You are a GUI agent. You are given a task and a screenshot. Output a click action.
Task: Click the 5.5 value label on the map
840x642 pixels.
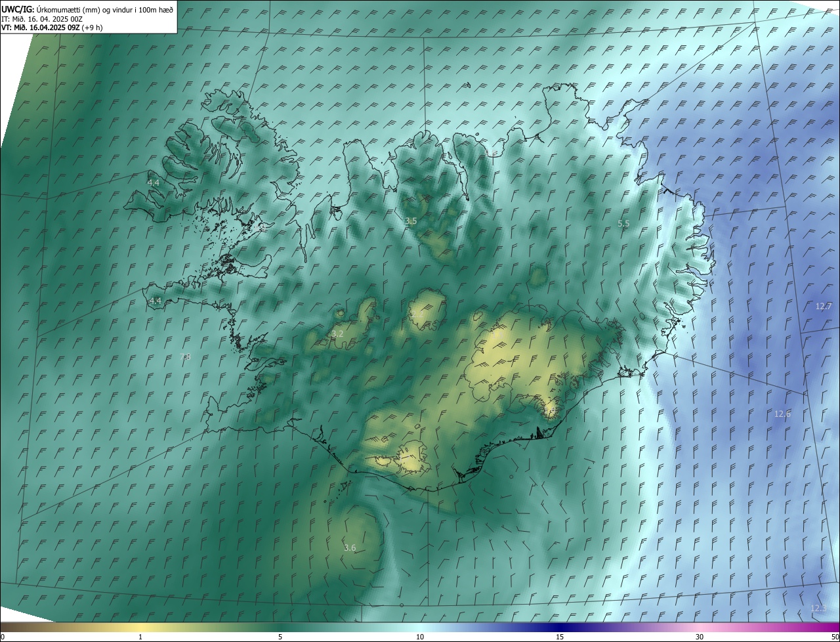[x=623, y=224]
